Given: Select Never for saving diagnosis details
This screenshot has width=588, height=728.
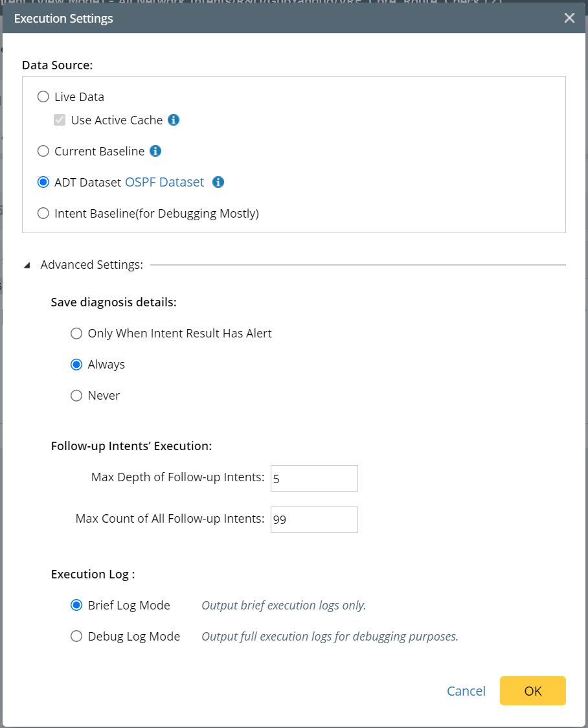Looking at the screenshot, I should tap(76, 396).
